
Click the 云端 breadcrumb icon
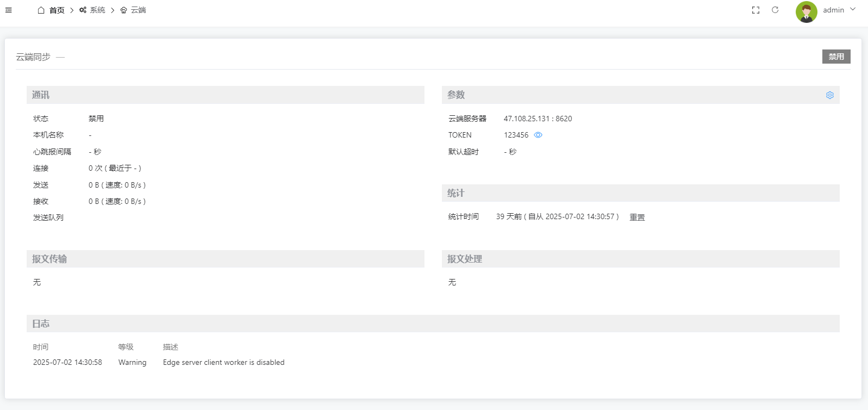pyautogui.click(x=124, y=10)
